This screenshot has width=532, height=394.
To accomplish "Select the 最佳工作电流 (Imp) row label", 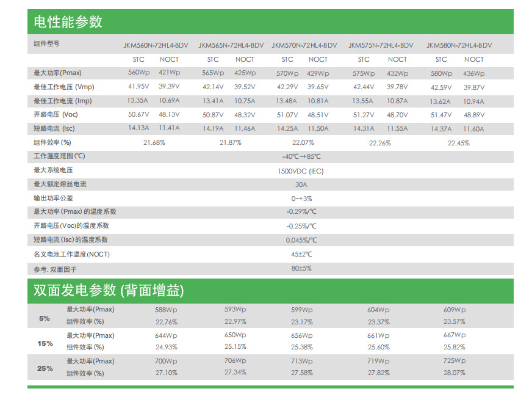I will [x=62, y=101].
